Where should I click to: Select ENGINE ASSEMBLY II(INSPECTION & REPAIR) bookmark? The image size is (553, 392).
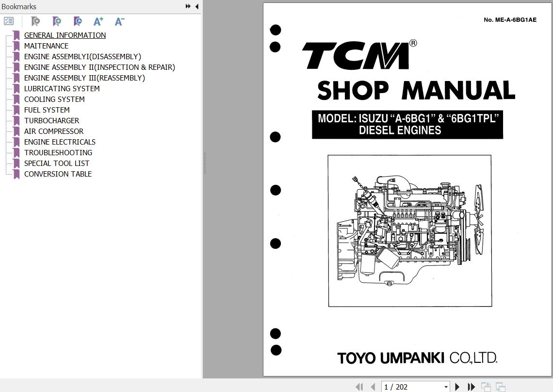pyautogui.click(x=99, y=67)
